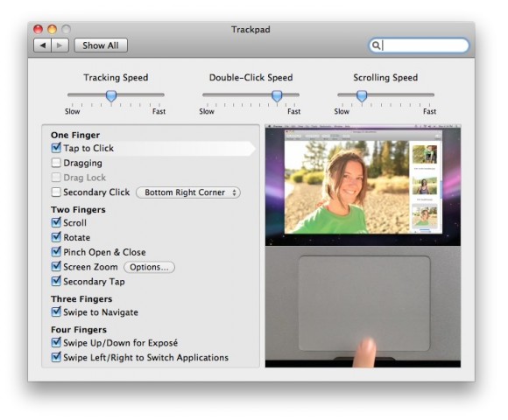
Task: Click the Scrolling Speed label
Action: point(385,78)
